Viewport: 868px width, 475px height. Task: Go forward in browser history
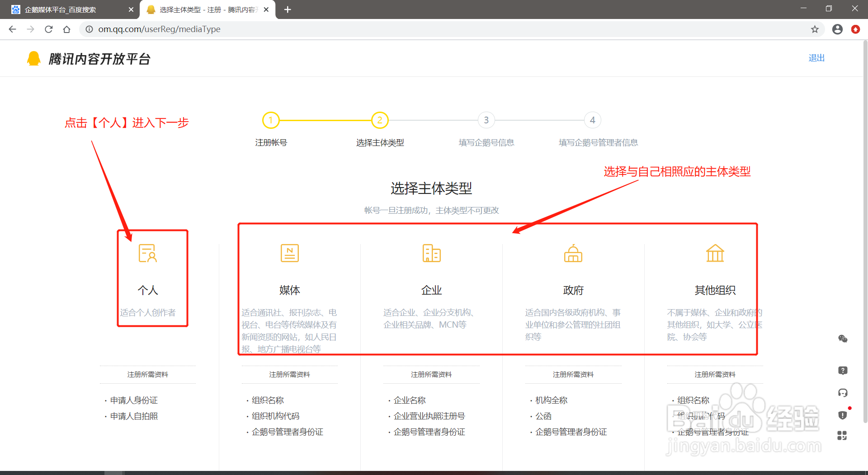30,29
